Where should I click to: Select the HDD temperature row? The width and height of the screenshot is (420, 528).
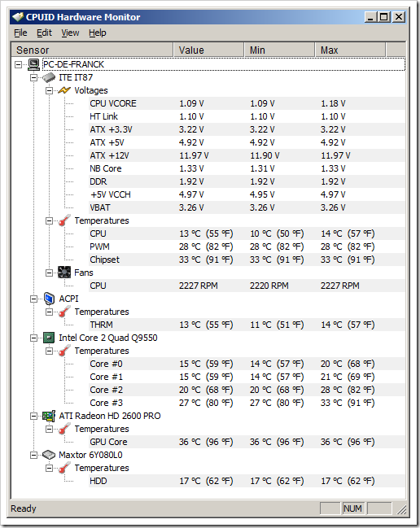[247, 481]
